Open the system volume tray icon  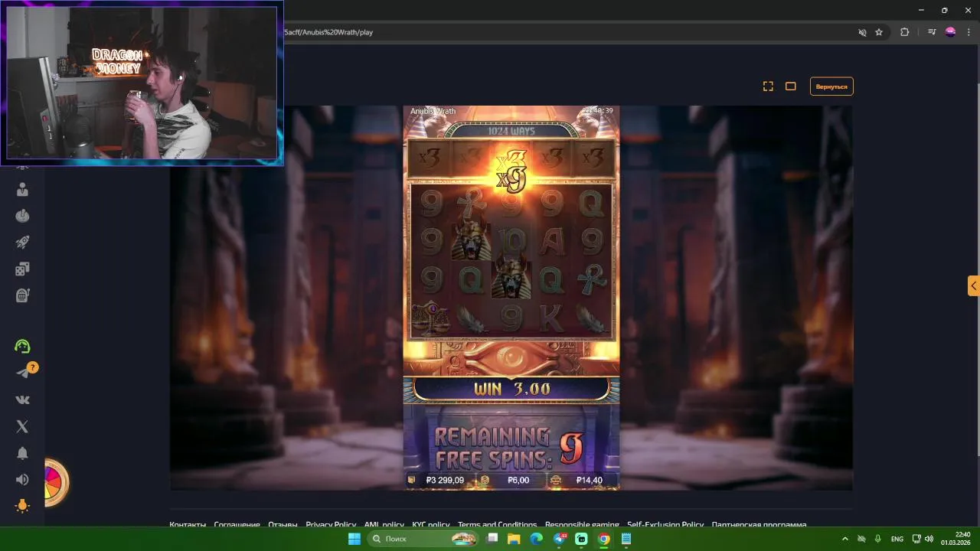point(929,539)
